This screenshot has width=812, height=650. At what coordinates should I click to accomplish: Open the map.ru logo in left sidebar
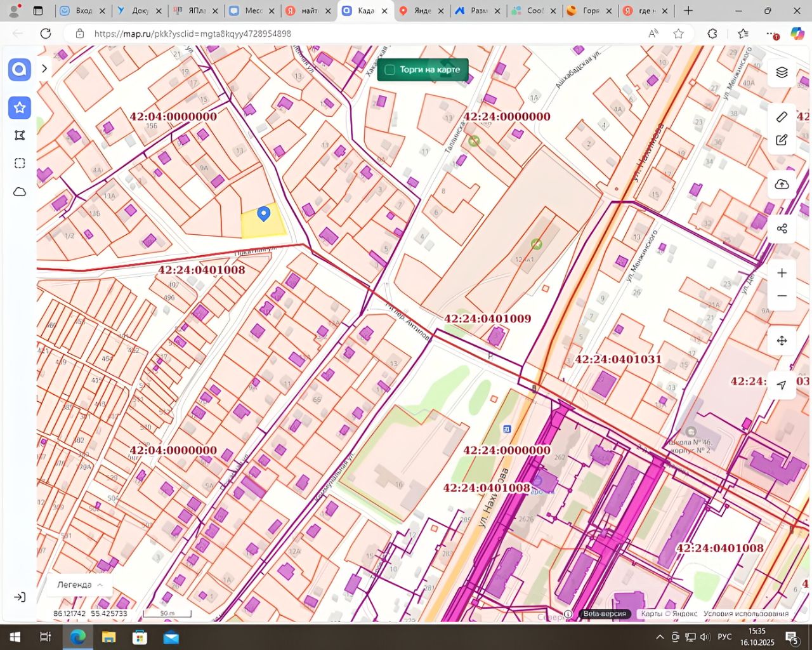click(20, 69)
